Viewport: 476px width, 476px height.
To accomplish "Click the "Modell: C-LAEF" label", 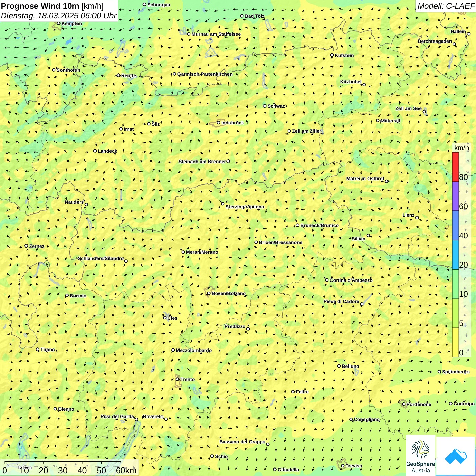I will pos(445,6).
